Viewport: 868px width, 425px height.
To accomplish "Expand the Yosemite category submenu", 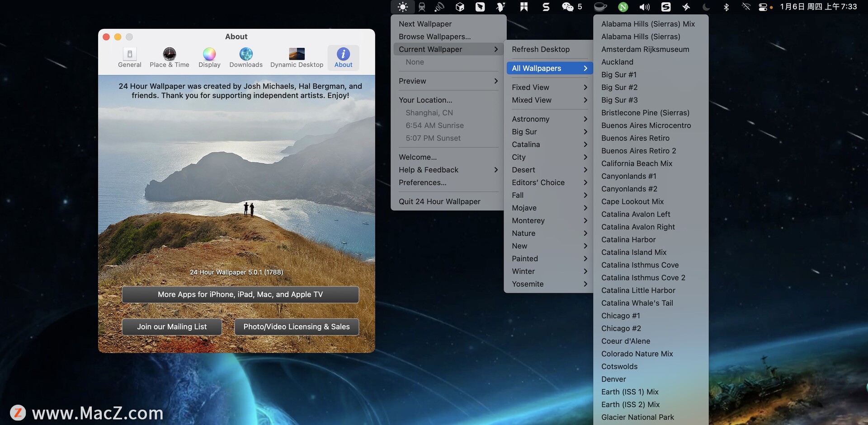I will click(x=550, y=284).
